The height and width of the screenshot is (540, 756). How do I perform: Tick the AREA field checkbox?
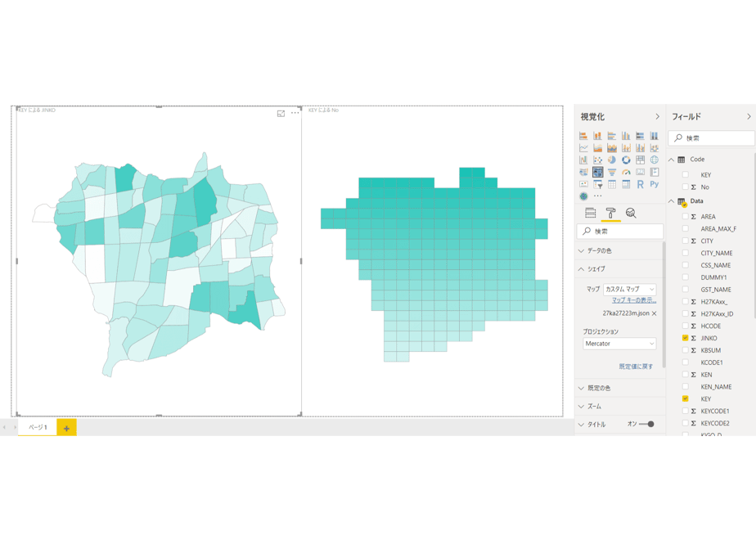(685, 217)
